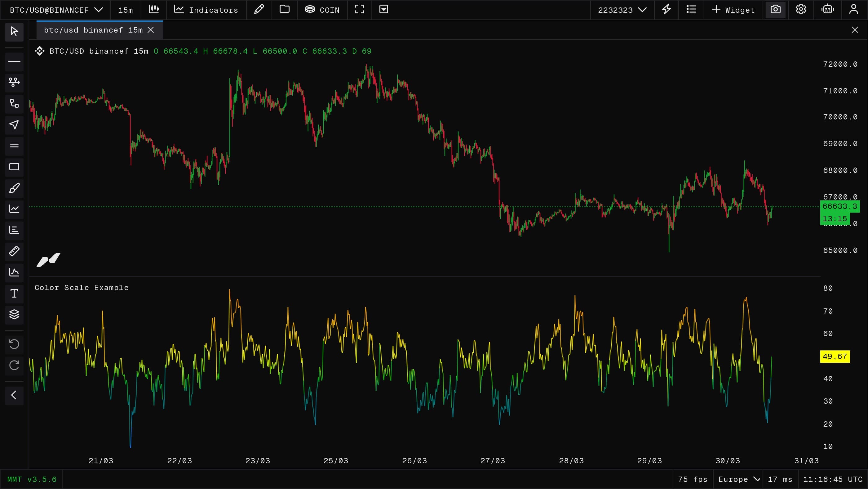The width and height of the screenshot is (868, 489).
Task: Open the Indicators menu
Action: point(206,10)
